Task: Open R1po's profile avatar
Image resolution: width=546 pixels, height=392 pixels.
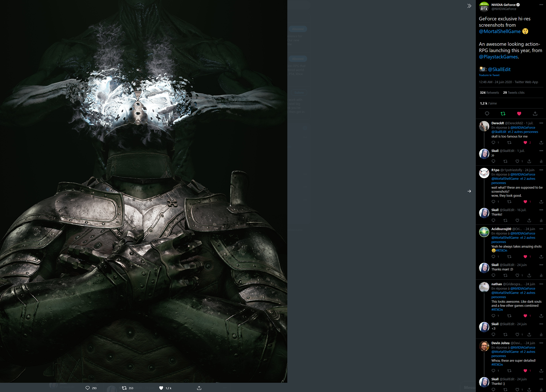Action: [x=484, y=173]
